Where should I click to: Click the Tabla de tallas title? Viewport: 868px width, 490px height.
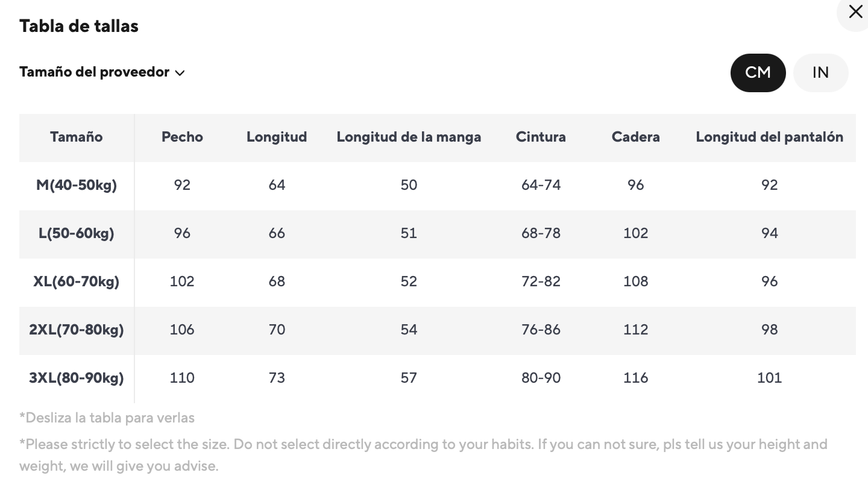[79, 26]
